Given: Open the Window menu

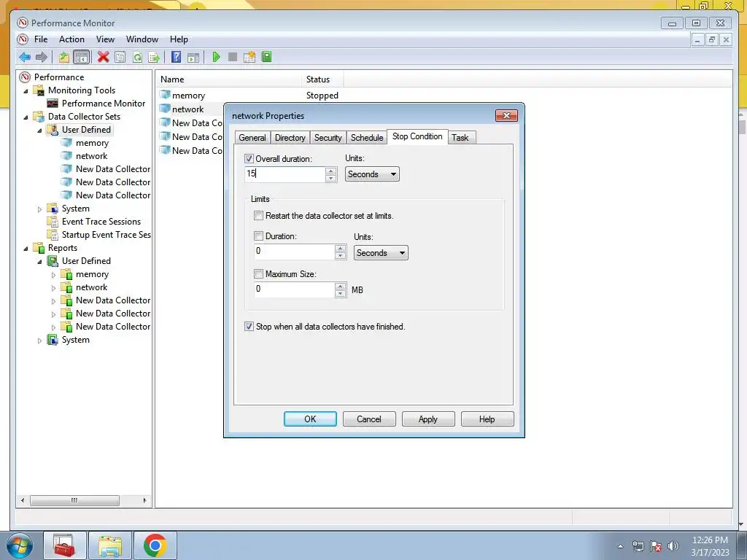Looking at the screenshot, I should pyautogui.click(x=142, y=39).
